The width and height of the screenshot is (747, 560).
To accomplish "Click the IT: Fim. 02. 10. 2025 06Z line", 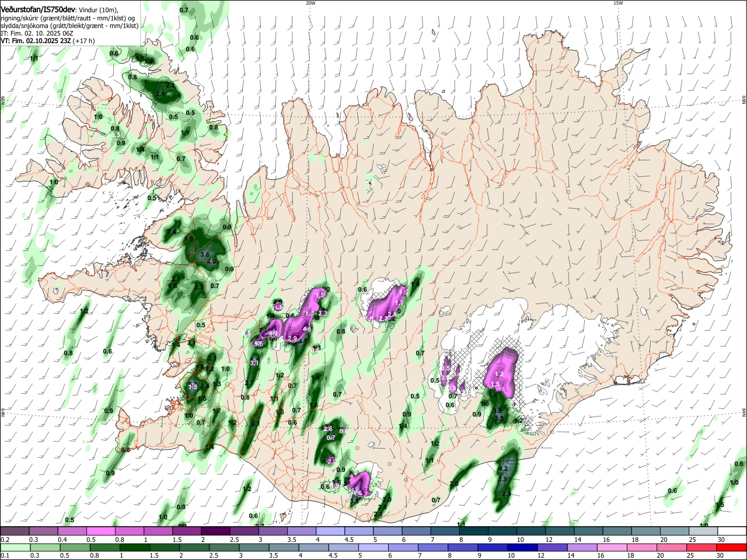I will [x=37, y=33].
